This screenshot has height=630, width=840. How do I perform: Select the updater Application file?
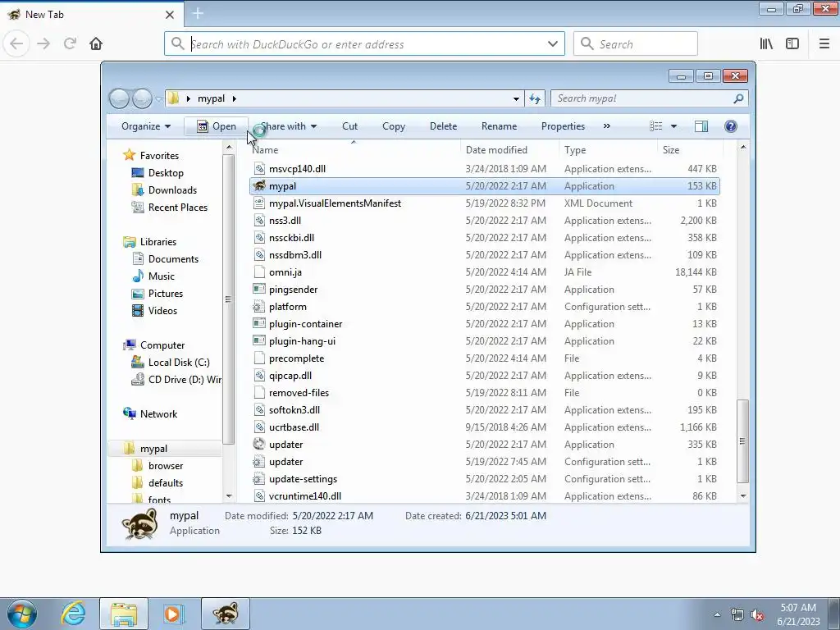tap(484, 444)
